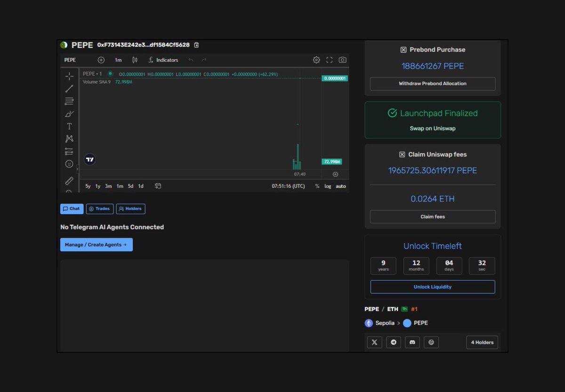Click Swap on Uniswap link
The width and height of the screenshot is (565, 392).
click(433, 128)
